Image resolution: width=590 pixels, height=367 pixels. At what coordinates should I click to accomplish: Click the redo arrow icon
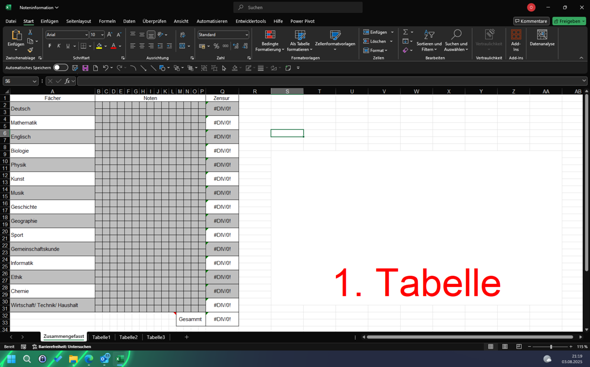pyautogui.click(x=119, y=68)
